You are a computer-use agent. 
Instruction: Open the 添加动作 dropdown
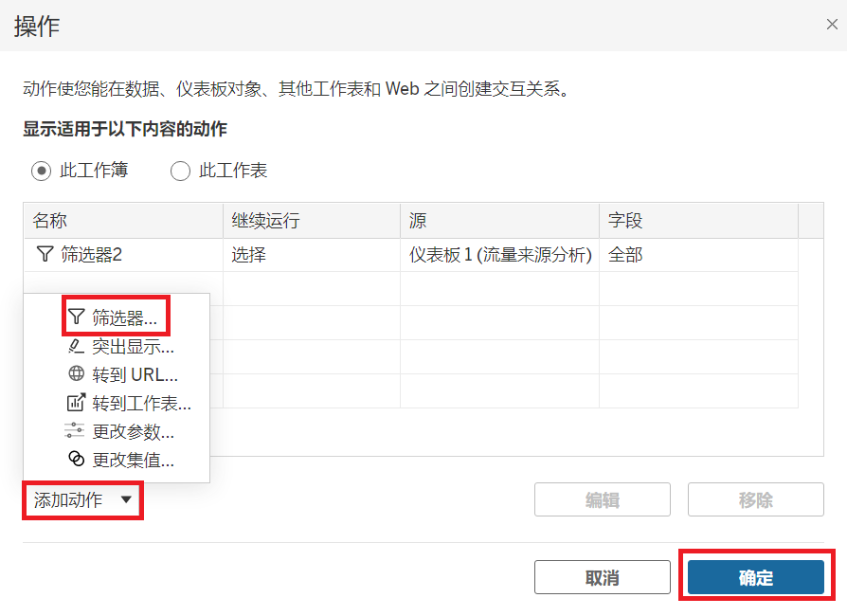click(82, 499)
